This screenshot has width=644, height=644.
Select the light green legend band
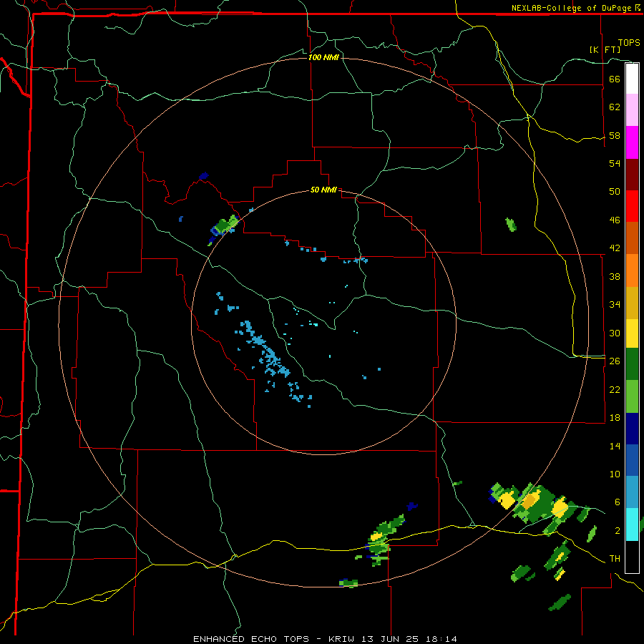click(632, 396)
